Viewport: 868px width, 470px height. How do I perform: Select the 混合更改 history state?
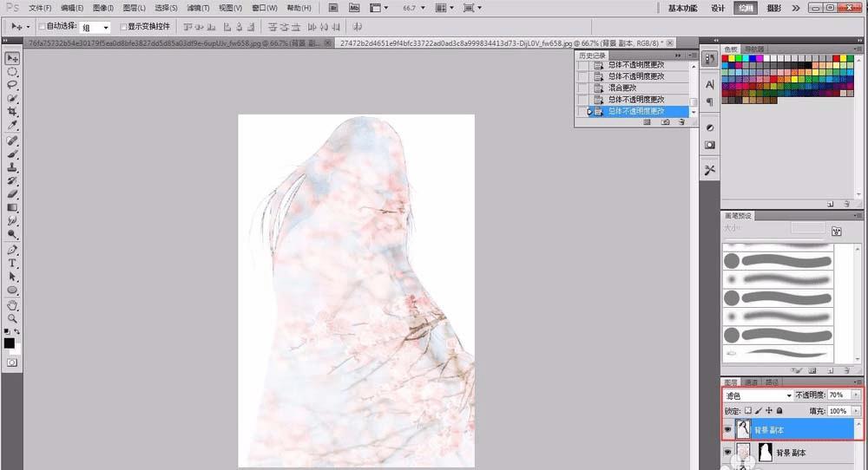point(622,88)
